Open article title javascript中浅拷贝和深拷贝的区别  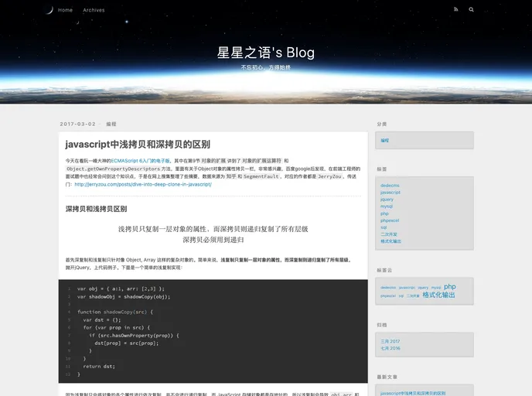point(138,144)
